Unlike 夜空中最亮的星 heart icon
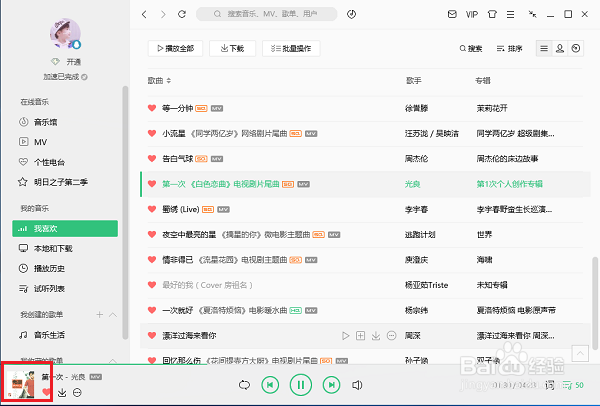 coord(152,235)
